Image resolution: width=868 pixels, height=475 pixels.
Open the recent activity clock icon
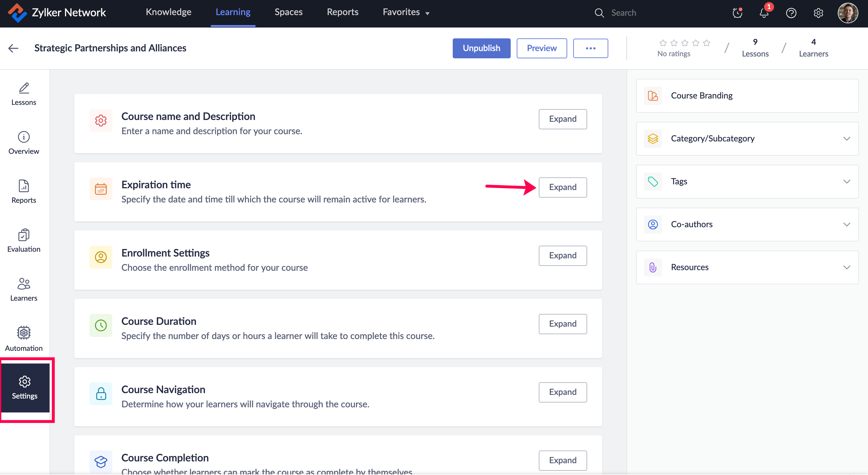[737, 13]
